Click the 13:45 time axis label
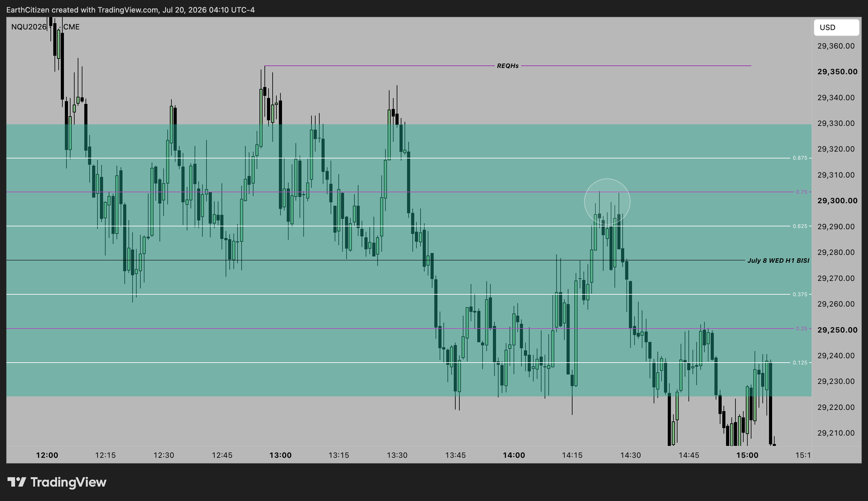Image resolution: width=868 pixels, height=501 pixels. pos(455,455)
